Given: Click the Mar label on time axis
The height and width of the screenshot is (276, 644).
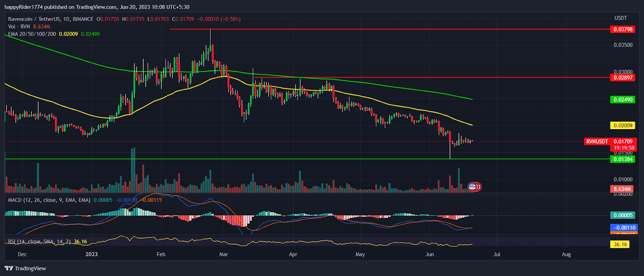Looking at the screenshot, I should (223, 254).
